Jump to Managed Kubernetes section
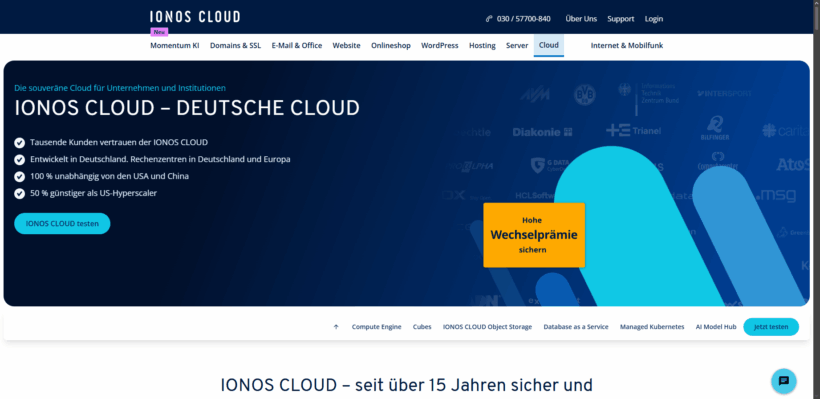820x399 pixels. (x=652, y=327)
